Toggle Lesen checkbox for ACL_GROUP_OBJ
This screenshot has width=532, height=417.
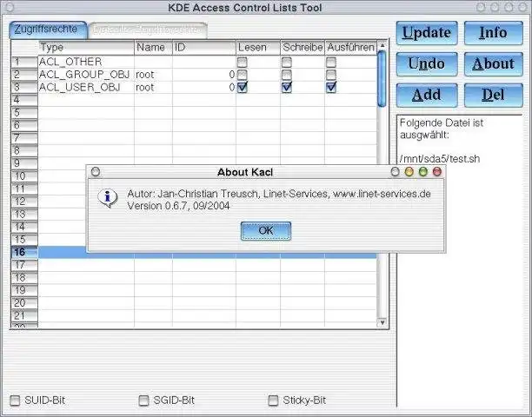click(x=242, y=75)
